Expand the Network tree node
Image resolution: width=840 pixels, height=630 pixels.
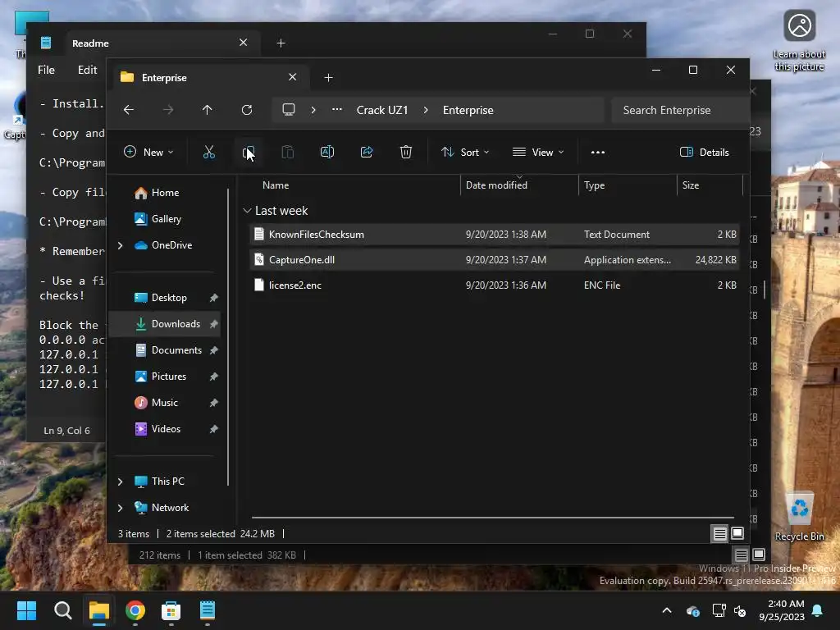pyautogui.click(x=121, y=508)
